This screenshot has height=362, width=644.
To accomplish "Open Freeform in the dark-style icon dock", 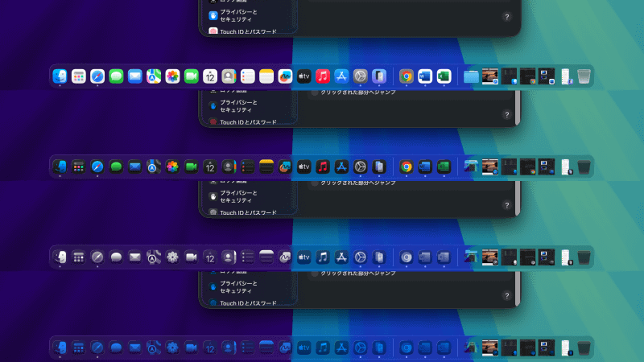I will tap(285, 167).
